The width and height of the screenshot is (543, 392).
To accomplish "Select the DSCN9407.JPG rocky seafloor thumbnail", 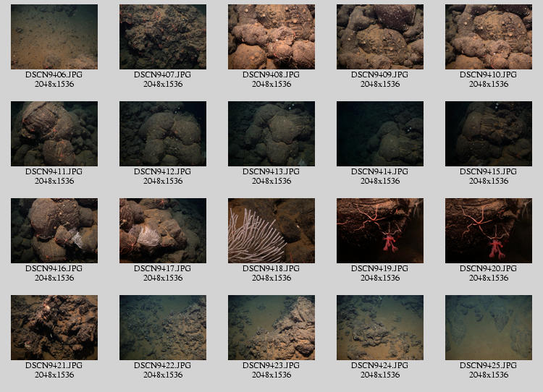I will [163, 37].
